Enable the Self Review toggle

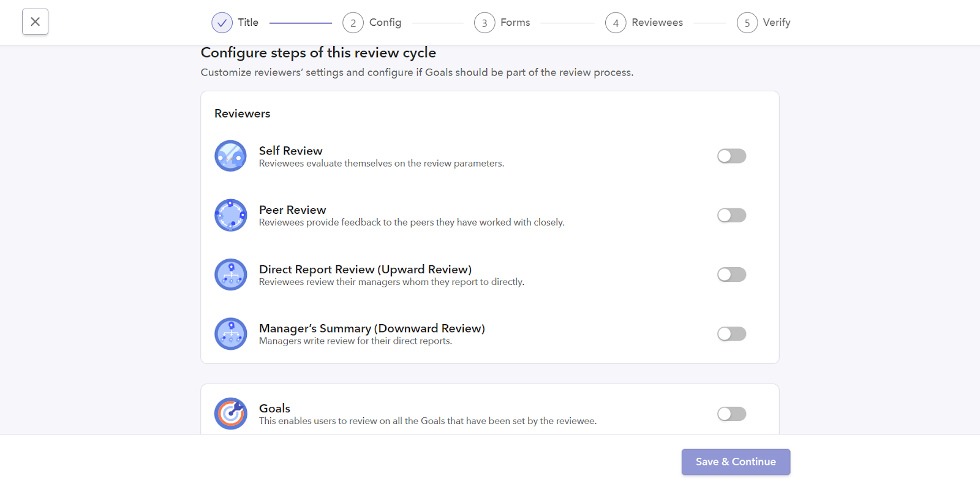point(732,156)
